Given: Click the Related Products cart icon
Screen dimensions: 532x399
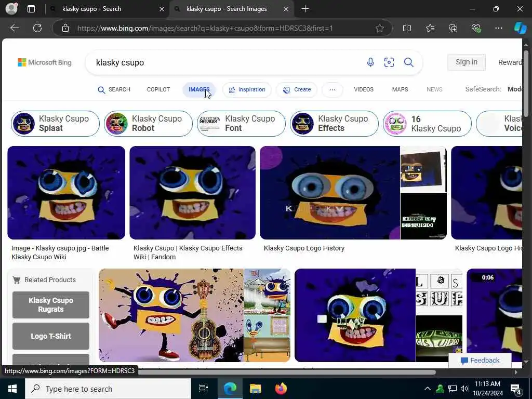Looking at the screenshot, I should click(x=16, y=280).
